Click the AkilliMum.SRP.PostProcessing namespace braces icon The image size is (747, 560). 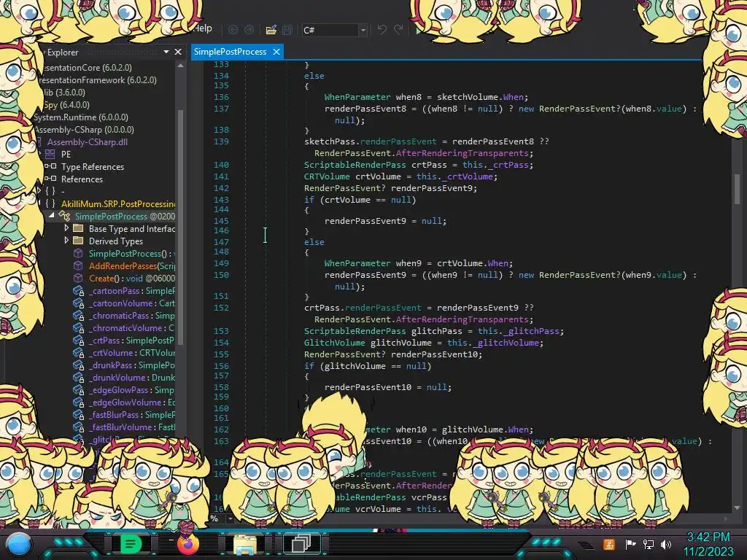(x=50, y=203)
